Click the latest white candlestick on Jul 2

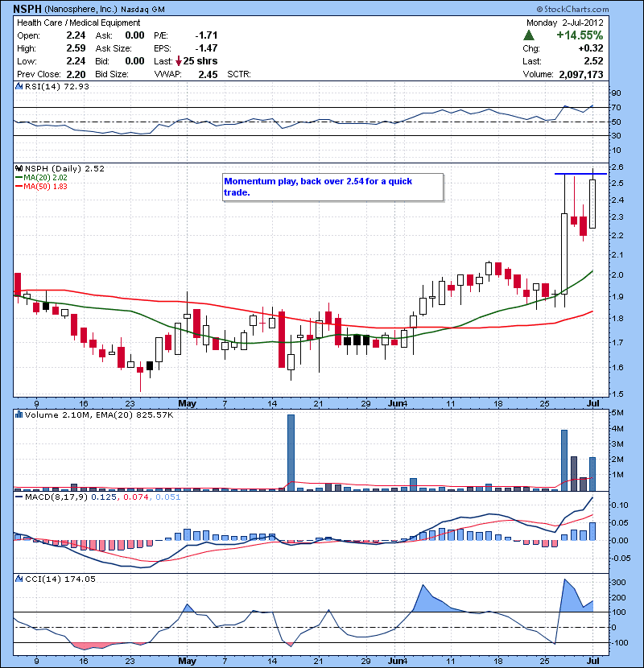pyautogui.click(x=592, y=204)
